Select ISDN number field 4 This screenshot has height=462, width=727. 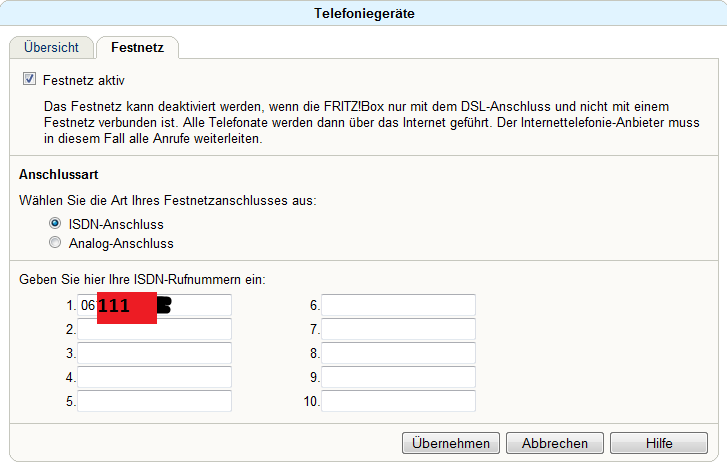pos(154,377)
